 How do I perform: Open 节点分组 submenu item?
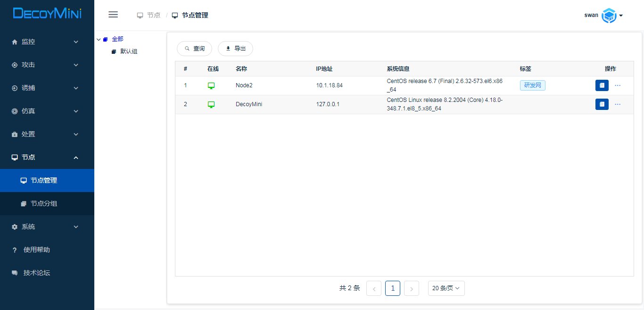pyautogui.click(x=47, y=203)
